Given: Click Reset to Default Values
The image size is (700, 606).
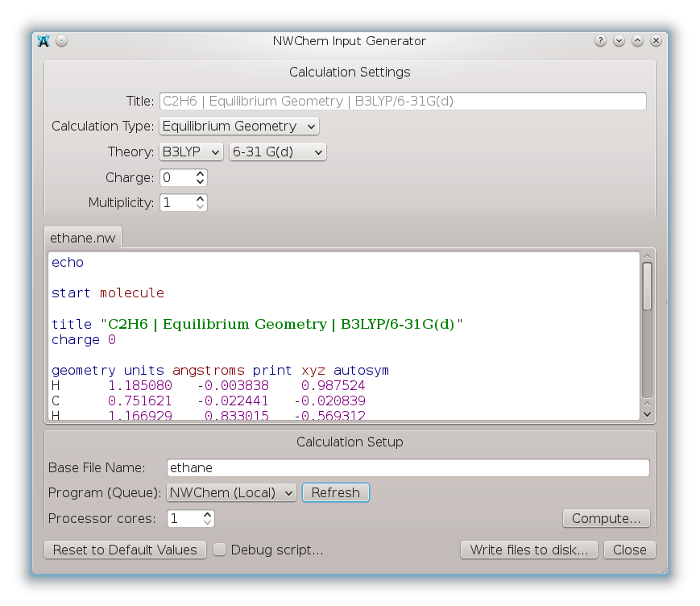Looking at the screenshot, I should click(125, 550).
